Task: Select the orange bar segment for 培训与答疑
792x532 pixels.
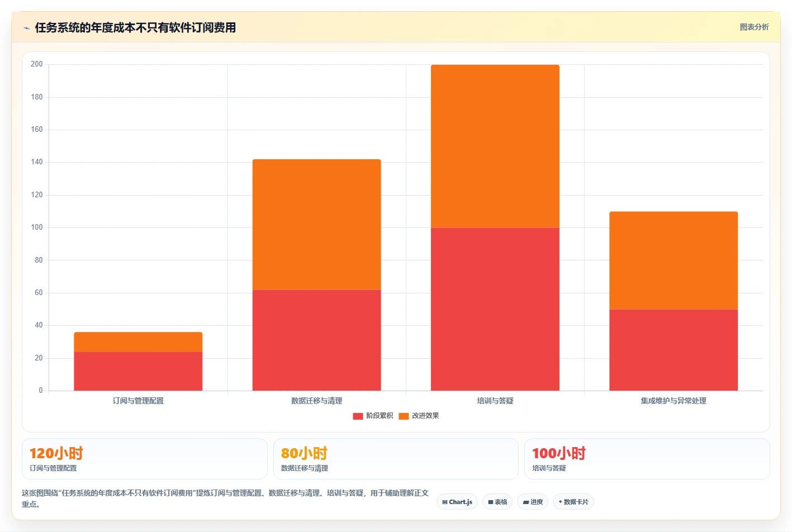Action: 495,146
